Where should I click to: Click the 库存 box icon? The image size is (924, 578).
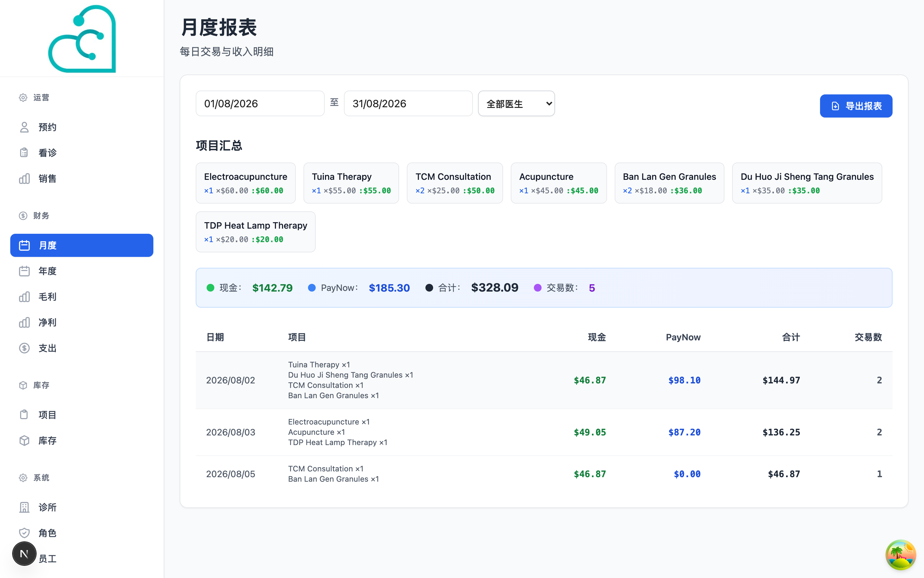click(24, 440)
